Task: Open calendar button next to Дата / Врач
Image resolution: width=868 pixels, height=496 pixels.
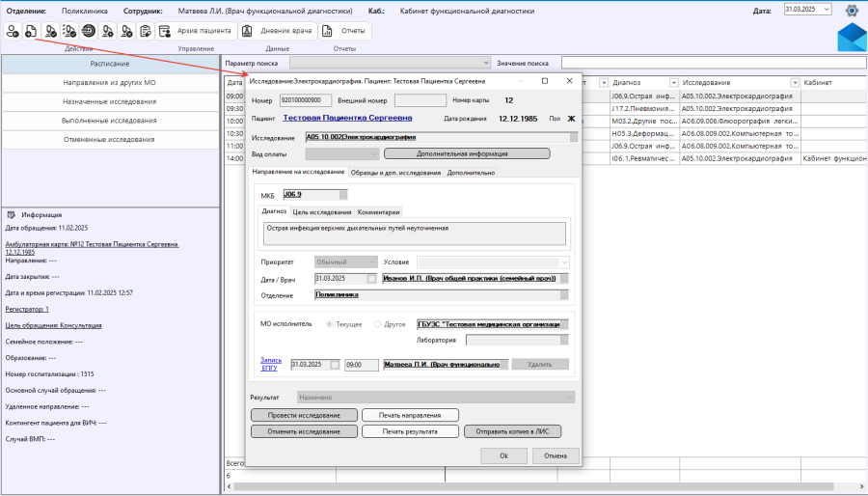Action: tap(371, 279)
